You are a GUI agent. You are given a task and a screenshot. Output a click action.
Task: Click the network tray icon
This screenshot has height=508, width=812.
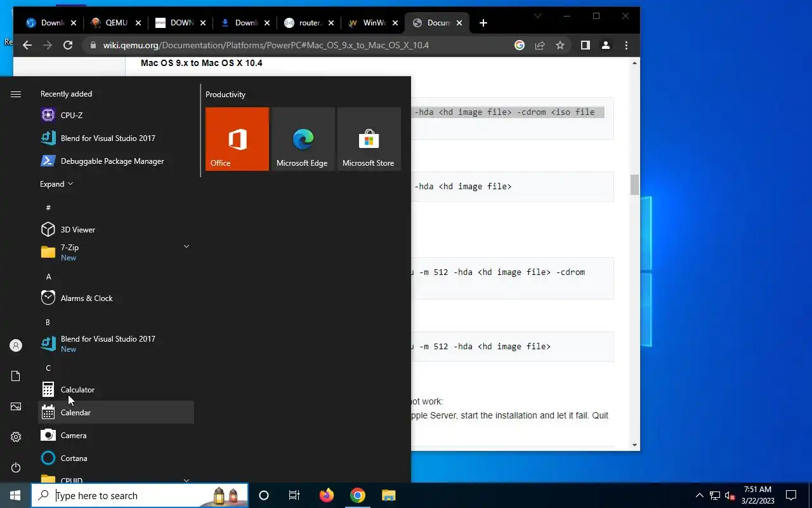715,495
